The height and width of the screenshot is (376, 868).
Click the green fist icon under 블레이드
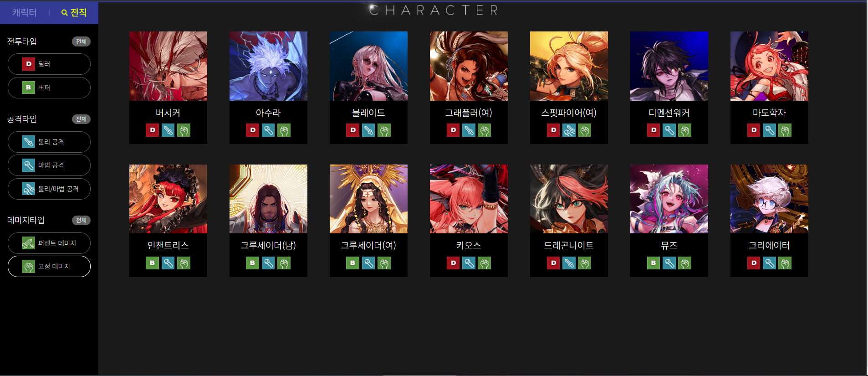[384, 130]
